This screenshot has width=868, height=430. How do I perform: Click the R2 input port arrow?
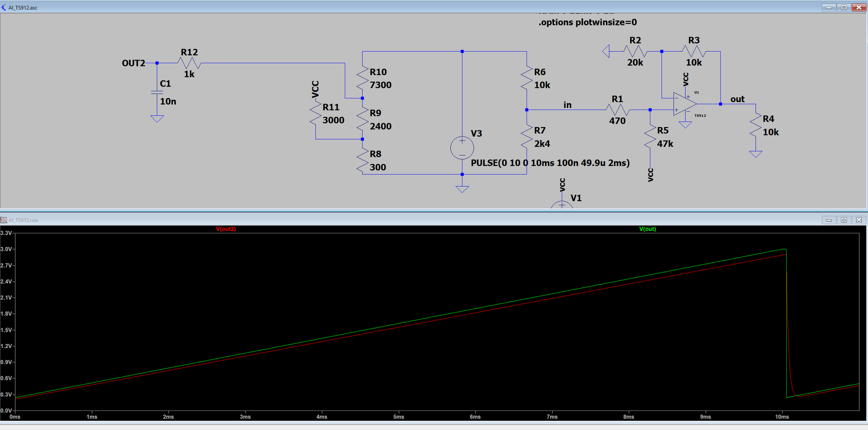[606, 51]
